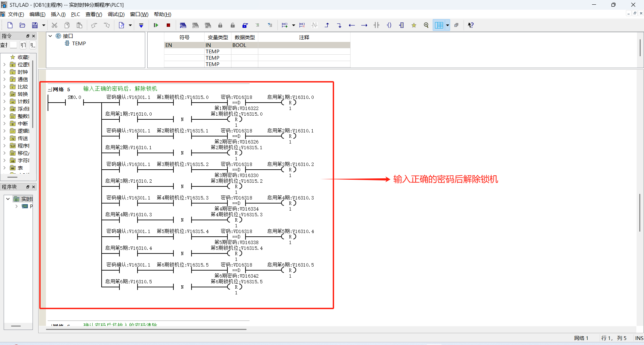The width and height of the screenshot is (644, 345).
Task: Click the magnifier zoom icon
Action: click(426, 25)
